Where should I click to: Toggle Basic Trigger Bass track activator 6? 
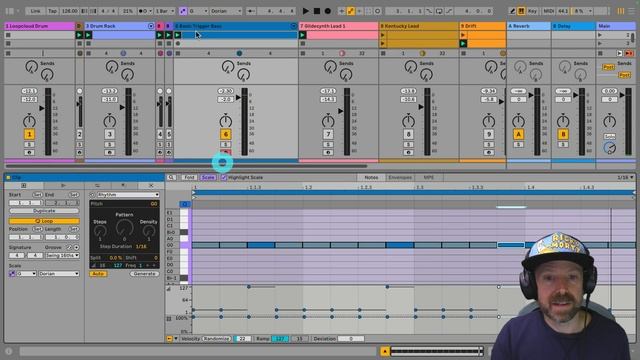coord(226,134)
